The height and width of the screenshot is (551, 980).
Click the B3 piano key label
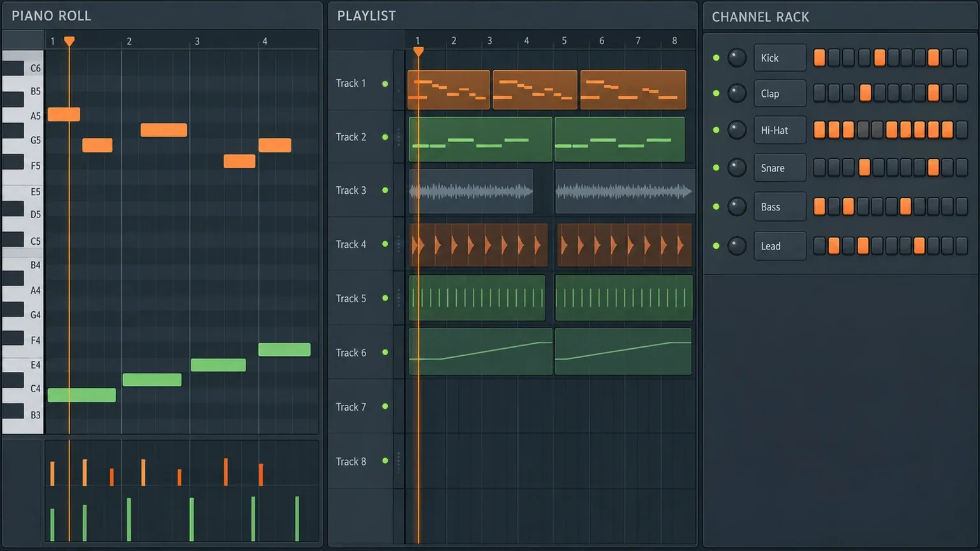pyautogui.click(x=36, y=415)
